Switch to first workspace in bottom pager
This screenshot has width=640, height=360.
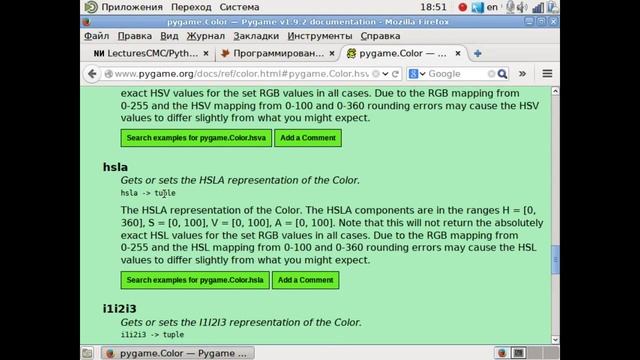pos(502,353)
